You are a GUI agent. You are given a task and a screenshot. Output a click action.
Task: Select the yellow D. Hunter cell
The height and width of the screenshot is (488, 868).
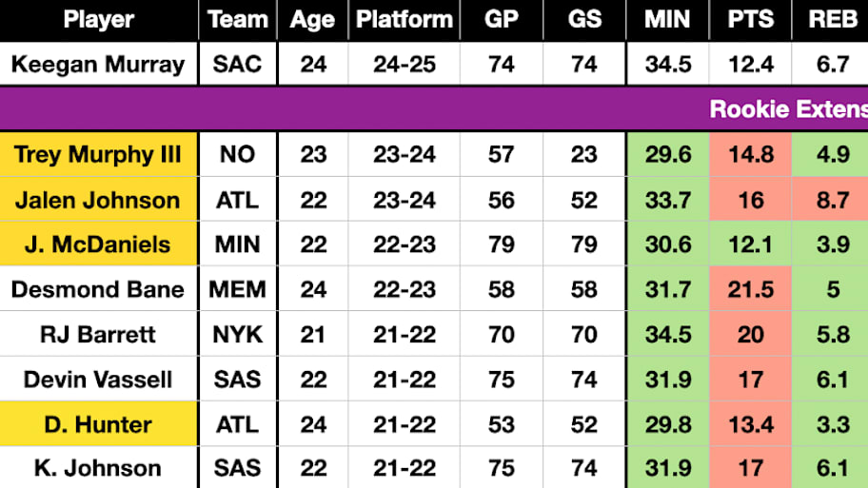click(99, 424)
